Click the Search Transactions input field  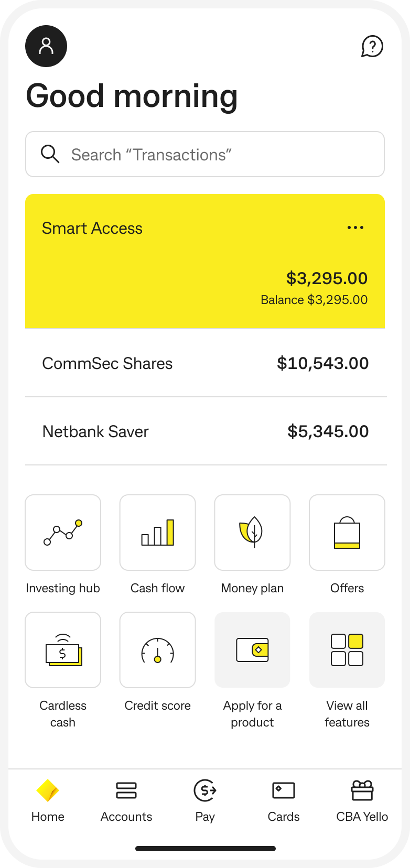coord(205,154)
